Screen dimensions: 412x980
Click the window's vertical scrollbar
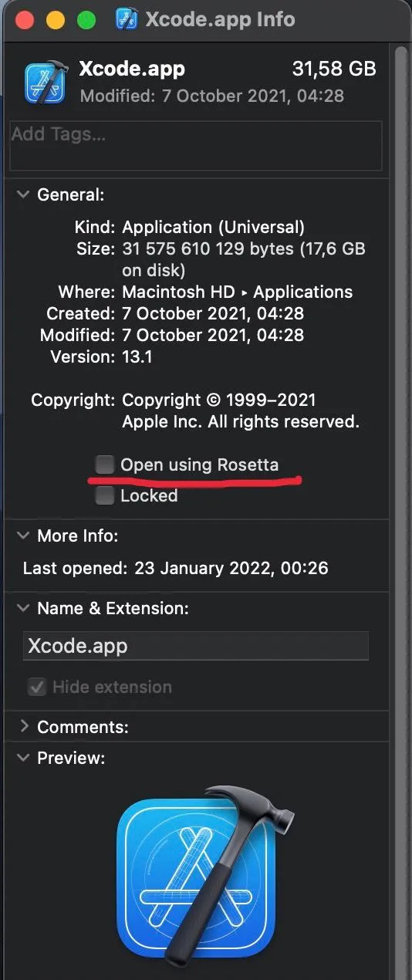tap(400, 509)
